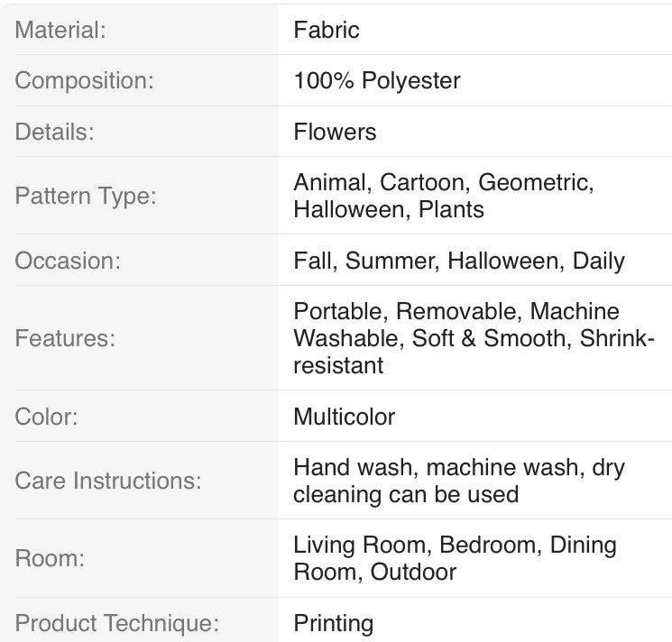Screen dimensions: 672x642
Task: Click the "Room:" label
Action: pyautogui.click(x=50, y=558)
